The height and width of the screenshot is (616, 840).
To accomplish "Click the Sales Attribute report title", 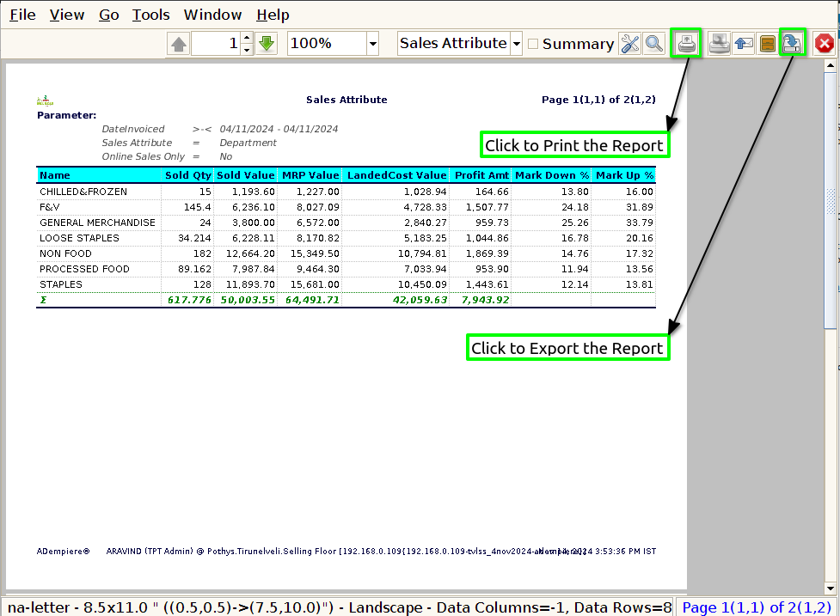I will point(346,100).
